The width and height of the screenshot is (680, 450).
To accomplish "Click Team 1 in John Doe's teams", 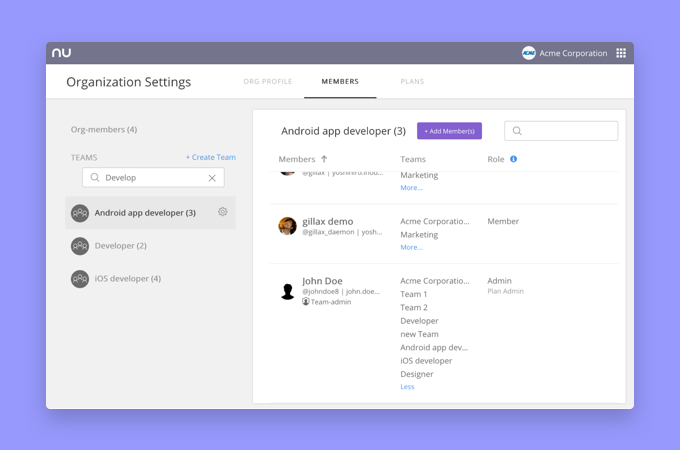I will point(413,294).
